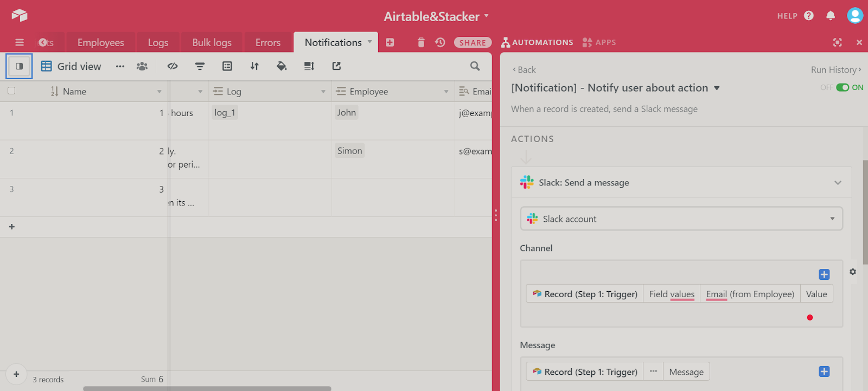
Task: Open Log column dropdown arrow
Action: click(323, 92)
